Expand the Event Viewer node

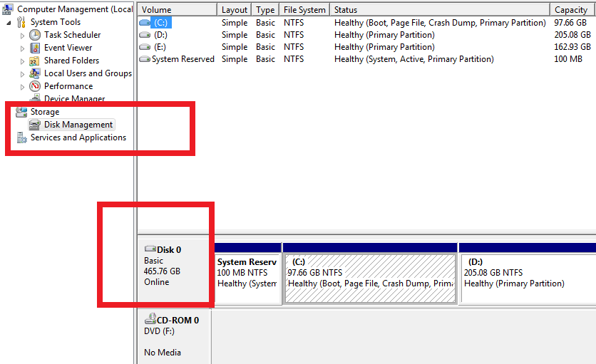point(22,48)
